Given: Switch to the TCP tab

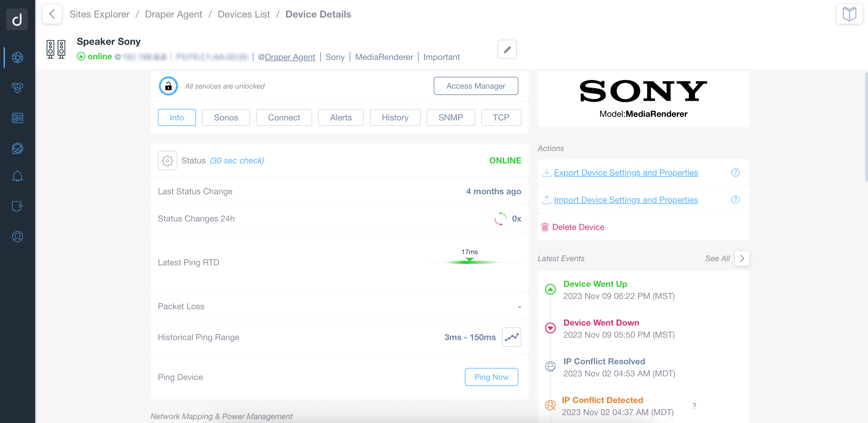Looking at the screenshot, I should pyautogui.click(x=501, y=117).
